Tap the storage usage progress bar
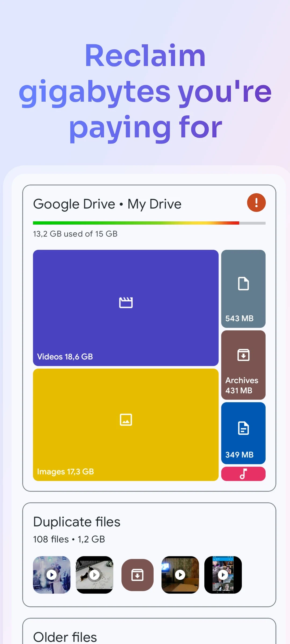 pos(149,223)
